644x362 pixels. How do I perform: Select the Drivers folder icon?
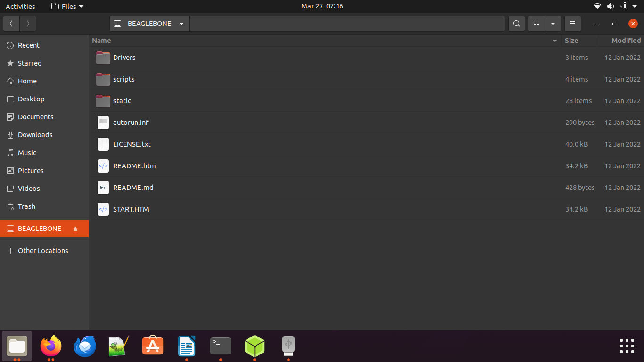pyautogui.click(x=103, y=58)
